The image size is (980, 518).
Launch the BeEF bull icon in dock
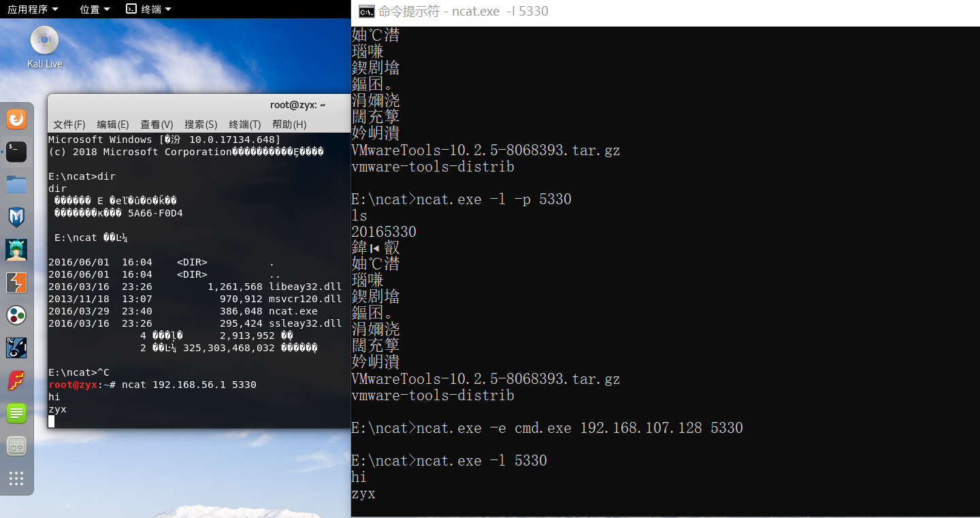tap(16, 348)
